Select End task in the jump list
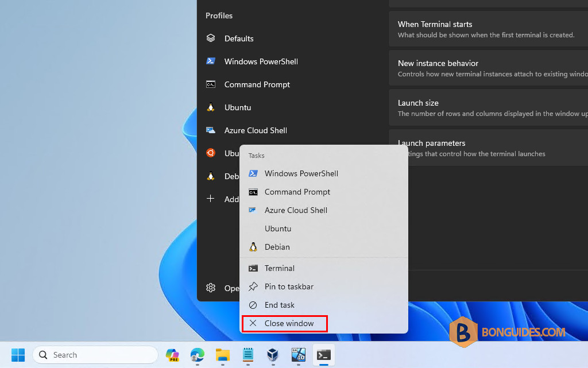588x368 pixels. point(324,305)
